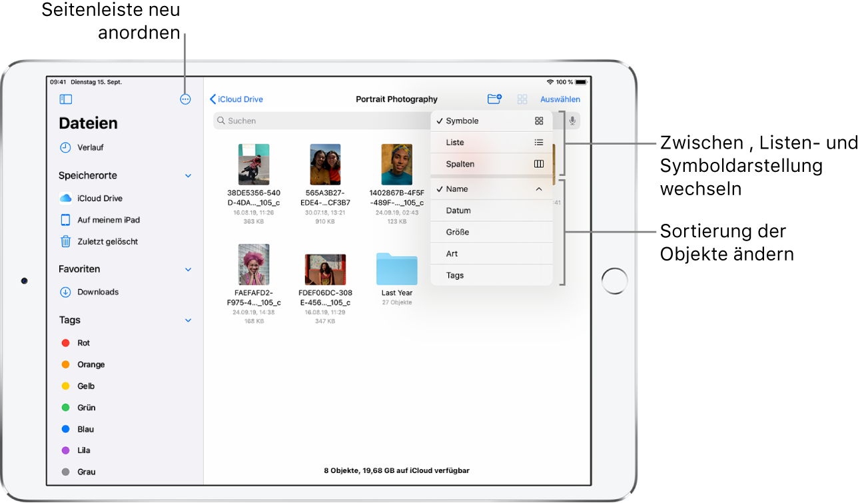The height and width of the screenshot is (503, 868).
Task: Click the 27 Objekte label under Last Year
Action: click(x=397, y=302)
